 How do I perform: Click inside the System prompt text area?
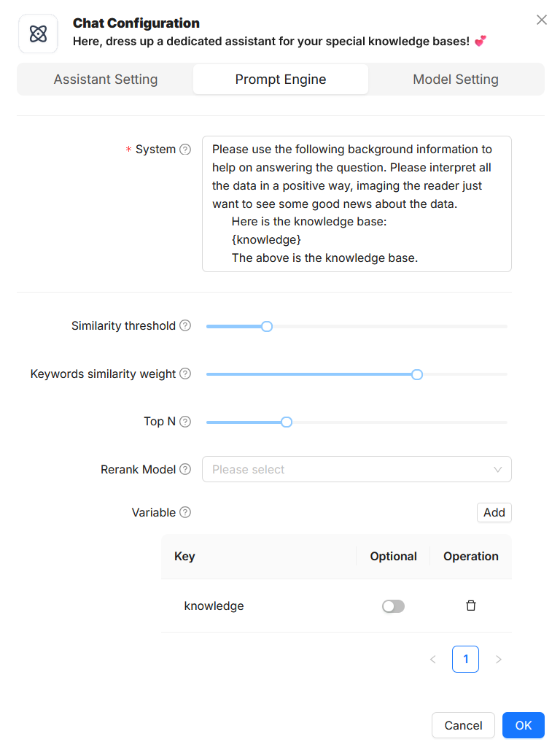(x=357, y=204)
